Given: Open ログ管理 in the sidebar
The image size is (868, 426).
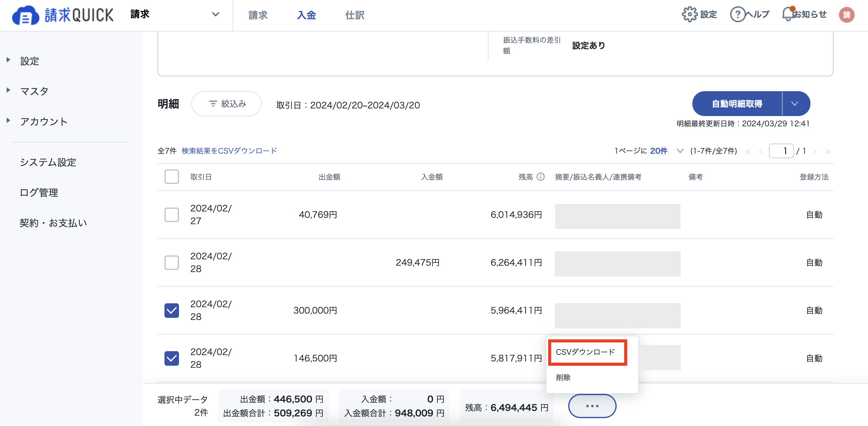Looking at the screenshot, I should point(39,193).
